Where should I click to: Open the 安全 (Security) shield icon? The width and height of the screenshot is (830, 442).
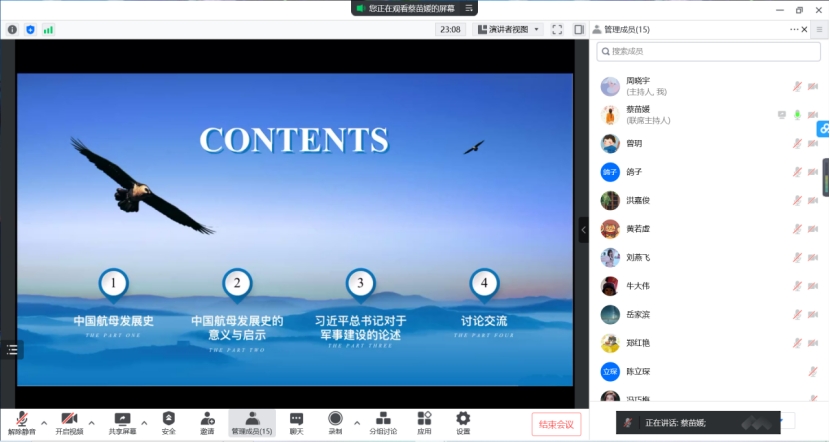click(x=168, y=420)
